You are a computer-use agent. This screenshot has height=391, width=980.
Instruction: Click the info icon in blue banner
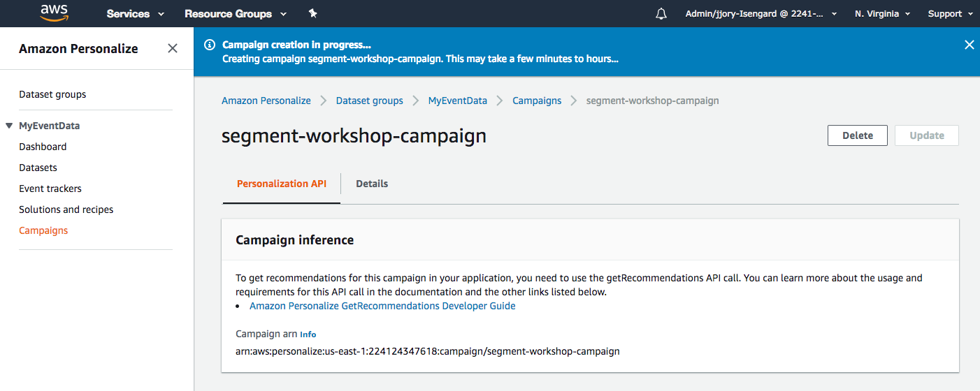209,45
